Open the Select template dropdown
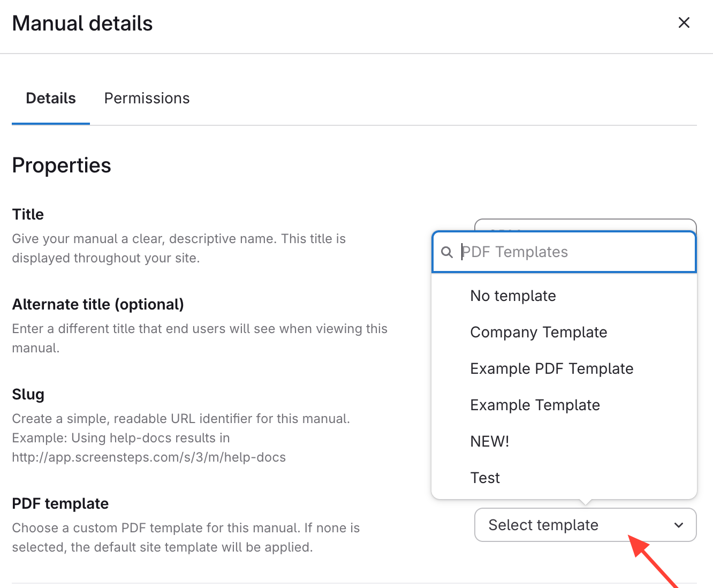 point(585,525)
